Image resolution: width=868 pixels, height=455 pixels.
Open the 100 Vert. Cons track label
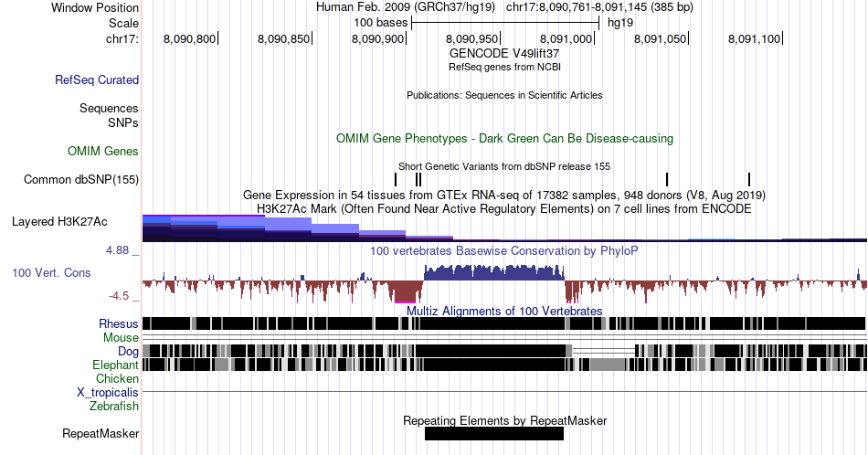pos(51,272)
